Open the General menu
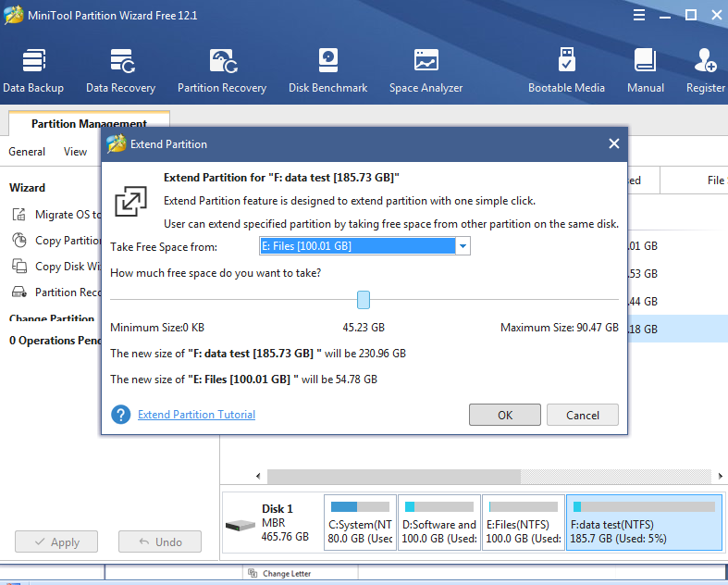This screenshot has height=585, width=728. click(27, 152)
